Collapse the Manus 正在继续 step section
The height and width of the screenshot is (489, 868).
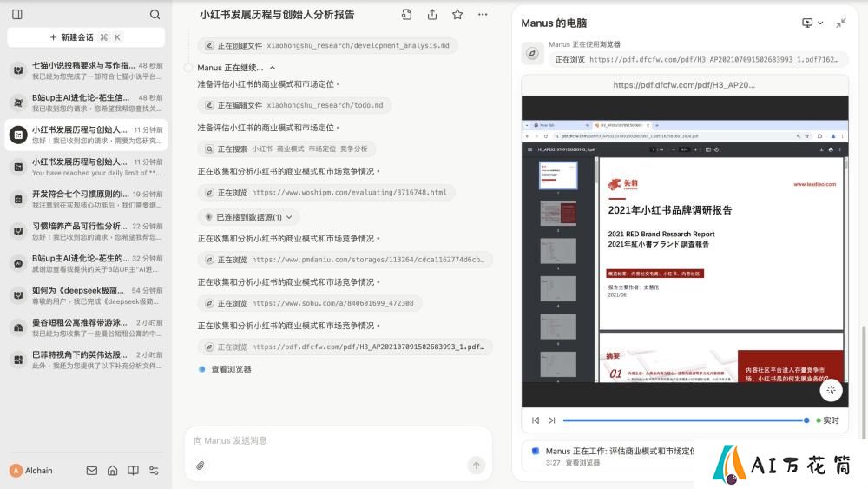[x=273, y=68]
